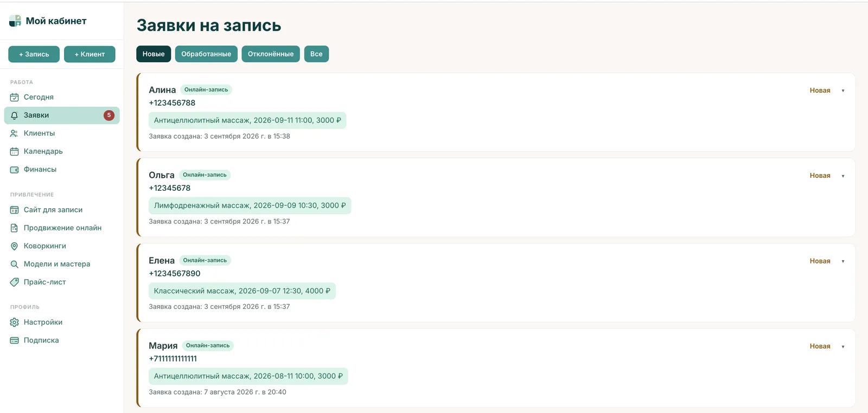Screen dimensions: 868x413
Task: Click the Настройки gear icon
Action: click(x=15, y=322)
